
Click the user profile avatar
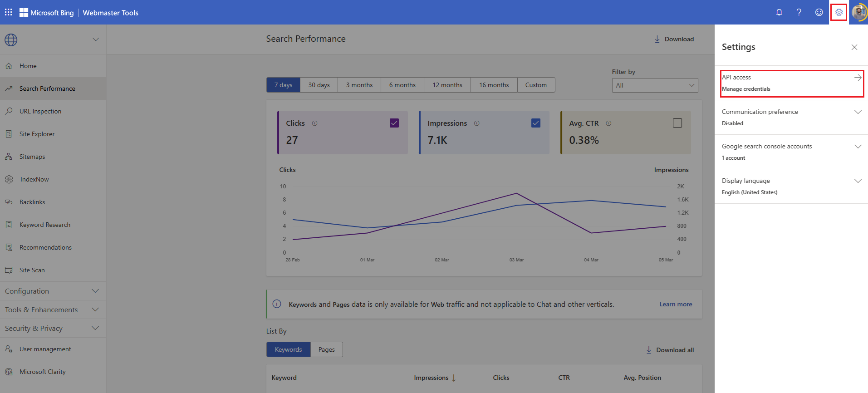[858, 12]
